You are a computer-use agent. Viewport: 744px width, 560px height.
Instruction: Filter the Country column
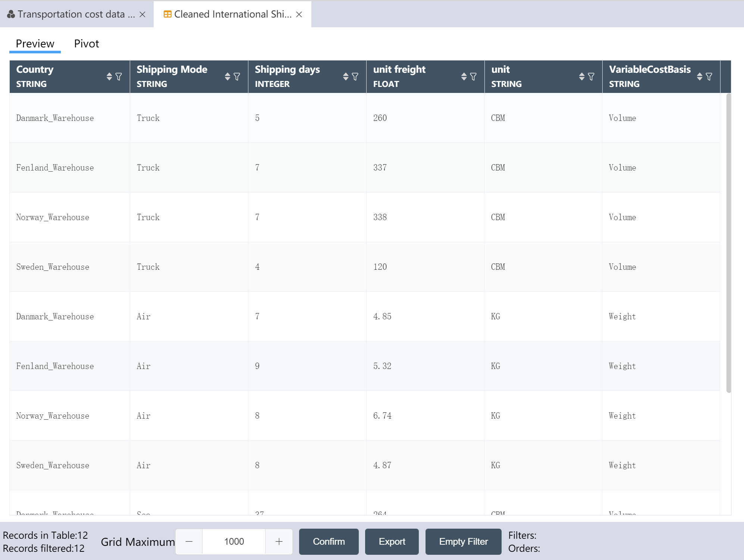click(119, 76)
